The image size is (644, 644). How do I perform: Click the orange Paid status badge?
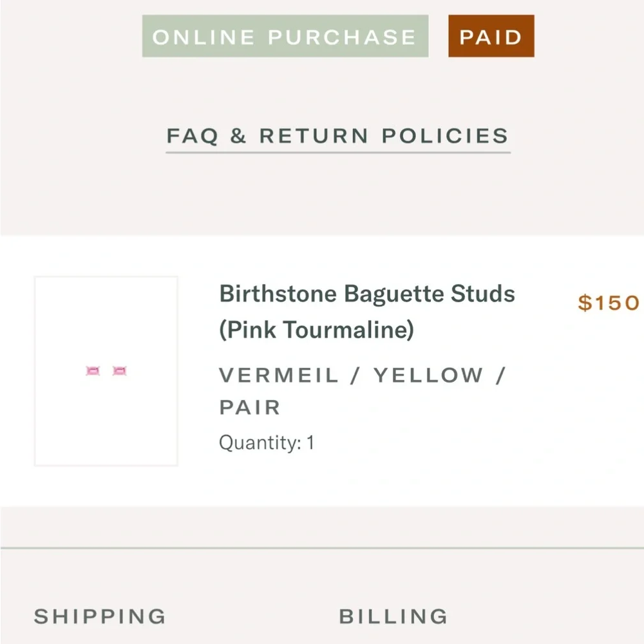pyautogui.click(x=491, y=37)
